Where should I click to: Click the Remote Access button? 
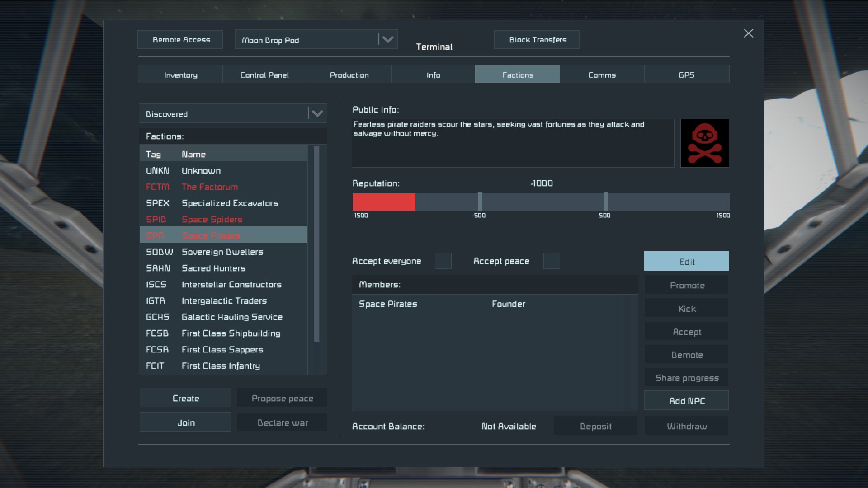[180, 40]
